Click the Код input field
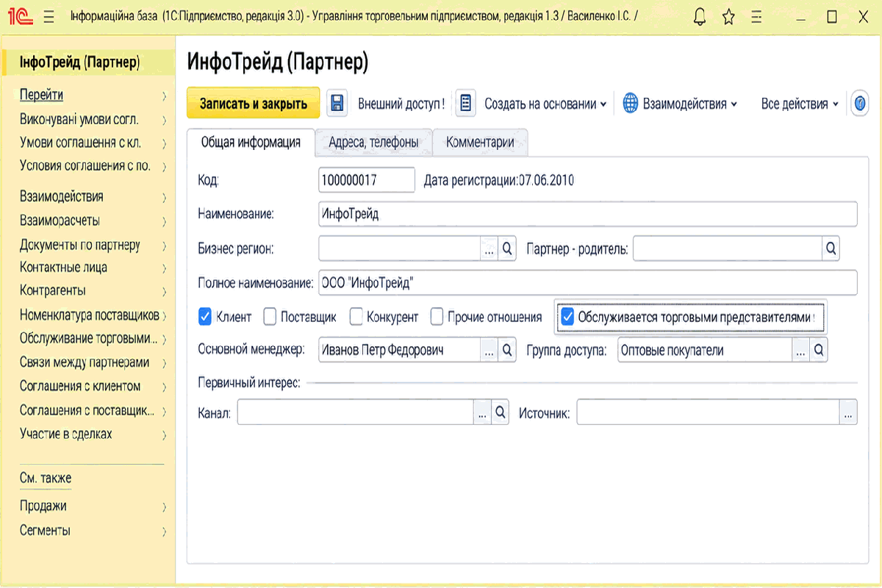Viewport: 882px width, 588px height. click(367, 181)
